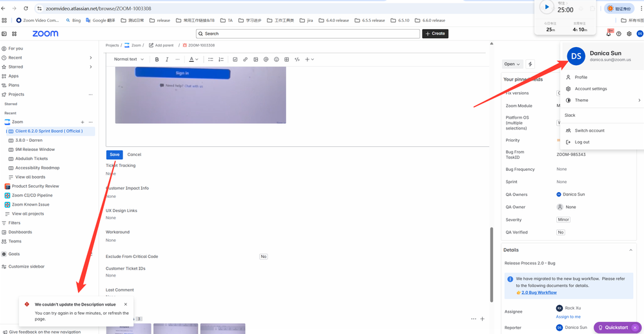Click Assign to me link
This screenshot has width=644, height=334.
point(568,317)
